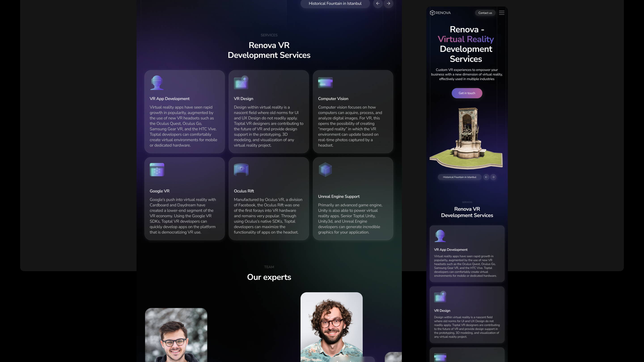Click the Google VR window icon
Viewport: 644px width, 362px height.
[x=157, y=170]
